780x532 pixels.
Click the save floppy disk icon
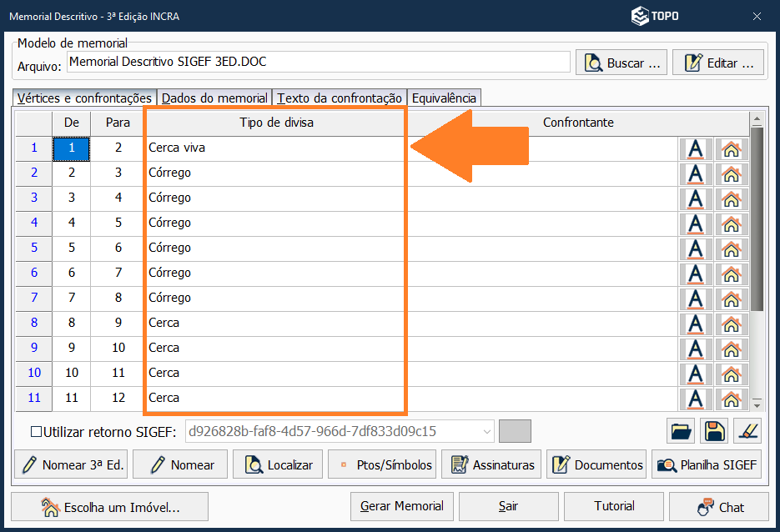click(x=714, y=431)
